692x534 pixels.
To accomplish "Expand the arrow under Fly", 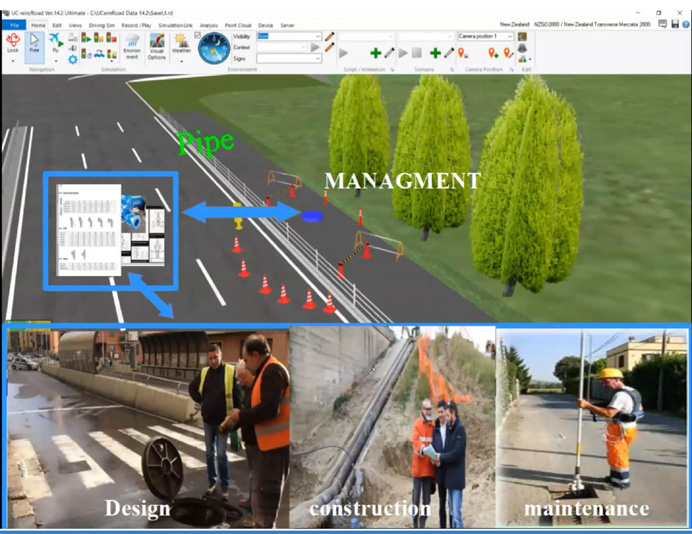I will click(x=56, y=60).
